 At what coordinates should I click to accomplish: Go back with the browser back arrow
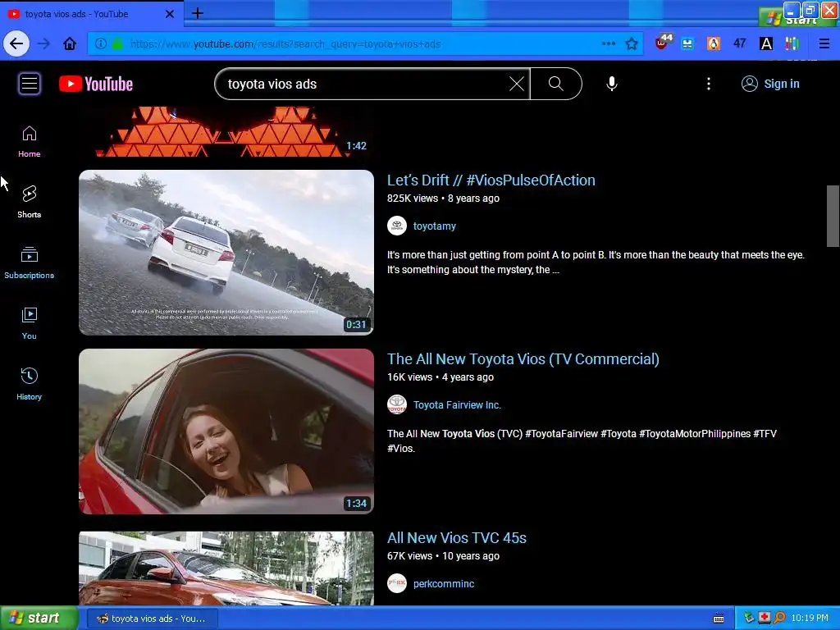click(x=16, y=43)
